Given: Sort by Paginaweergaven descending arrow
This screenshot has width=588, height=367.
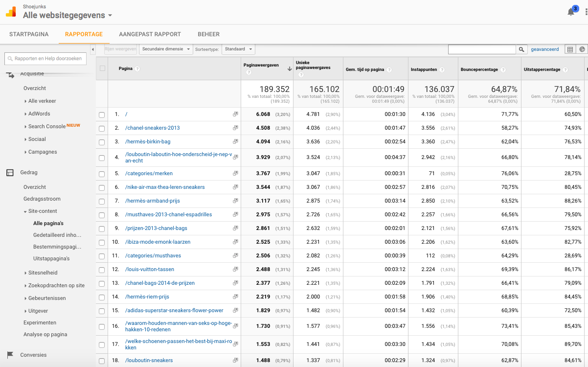Looking at the screenshot, I should click(x=289, y=69).
